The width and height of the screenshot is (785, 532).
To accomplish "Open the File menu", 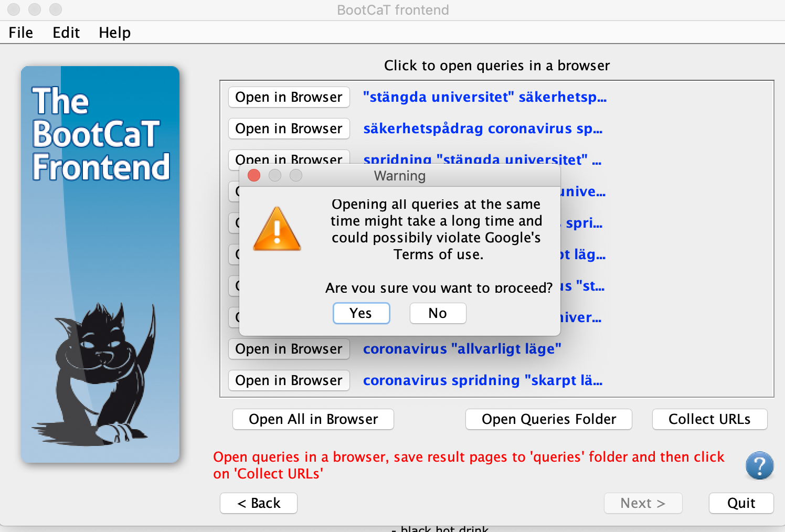I will (21, 33).
